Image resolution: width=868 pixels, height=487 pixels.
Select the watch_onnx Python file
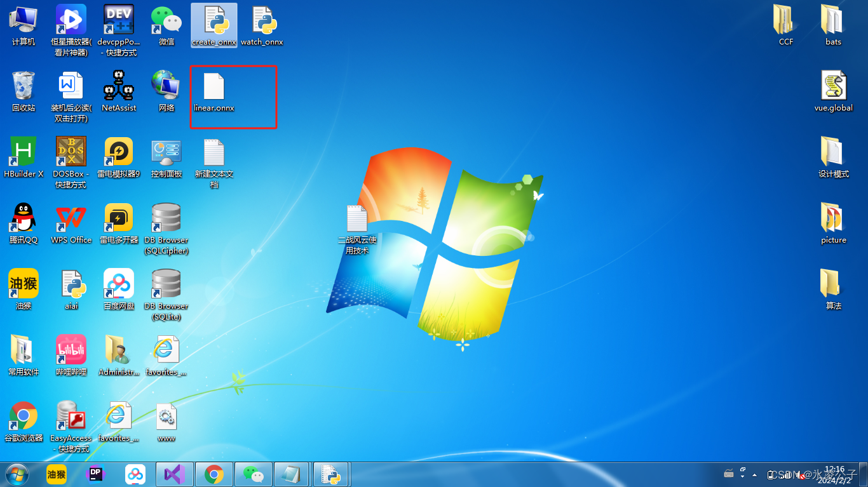[262, 26]
